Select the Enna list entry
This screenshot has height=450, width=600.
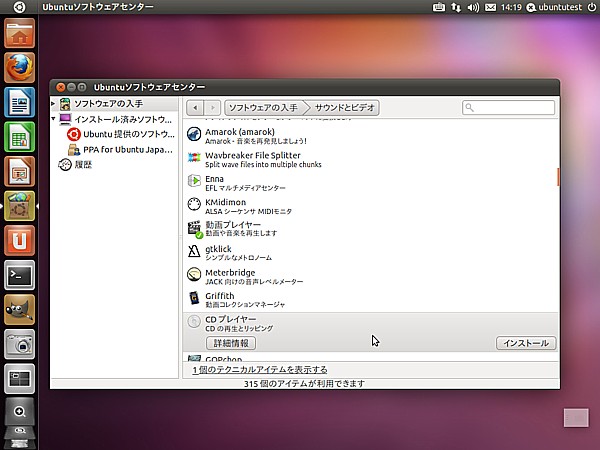pyautogui.click(x=369, y=183)
